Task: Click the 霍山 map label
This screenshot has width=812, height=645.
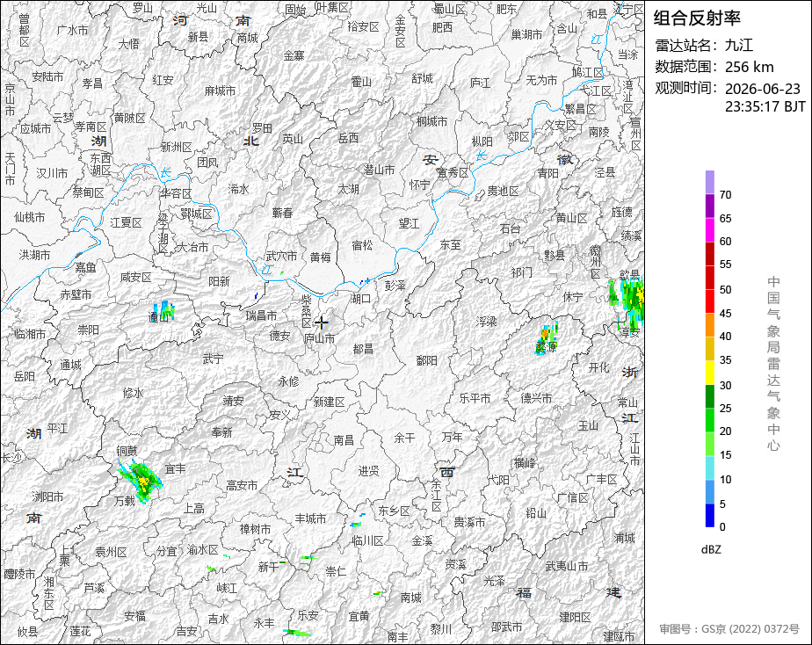Action: pos(361,81)
